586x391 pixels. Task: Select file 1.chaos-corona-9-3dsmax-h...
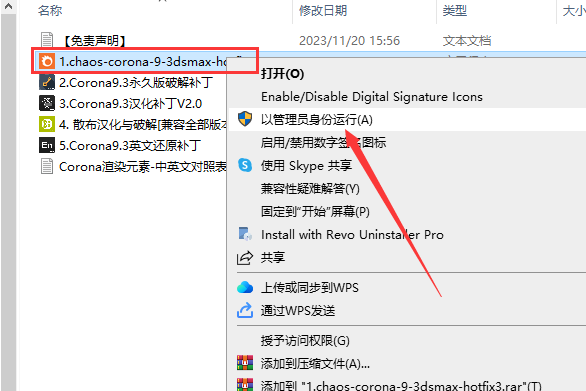pyautogui.click(x=143, y=61)
